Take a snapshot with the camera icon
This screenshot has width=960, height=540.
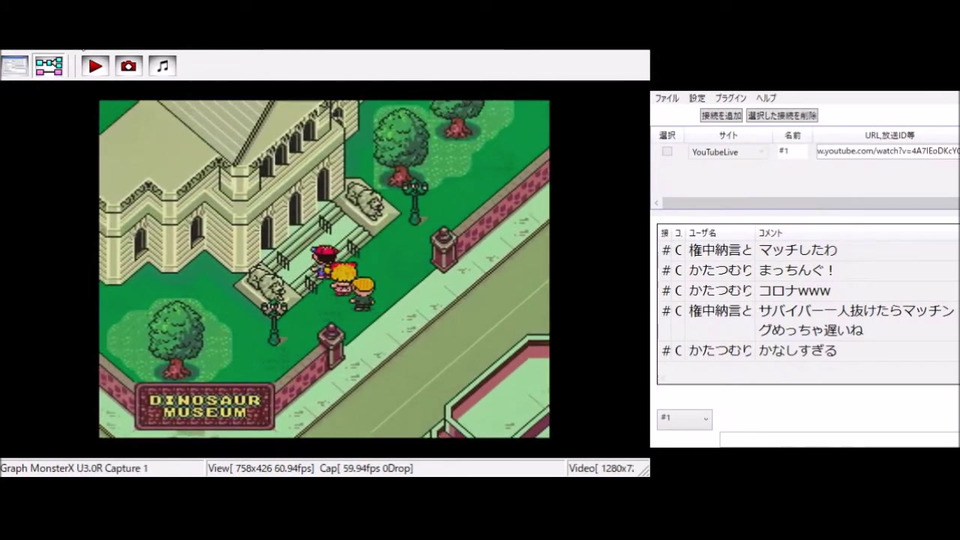pyautogui.click(x=129, y=66)
